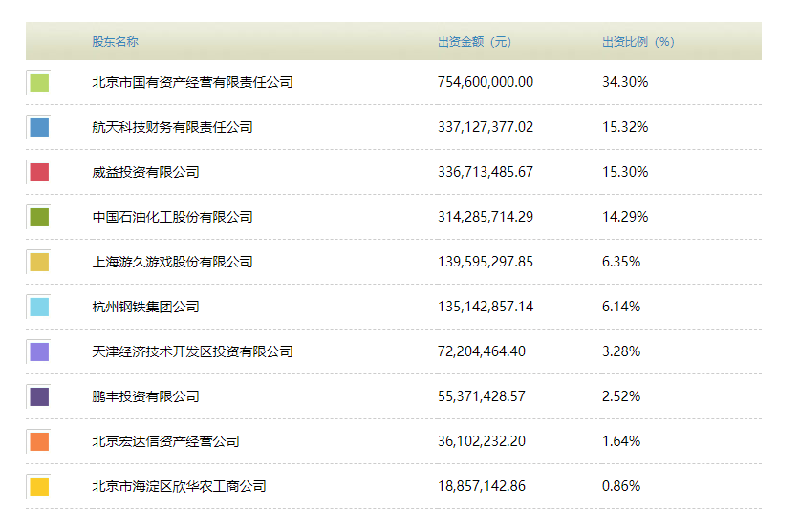Screen dimensions: 800x532
Task: Click the name 杭州钢铁集团公司
Action: (x=145, y=307)
